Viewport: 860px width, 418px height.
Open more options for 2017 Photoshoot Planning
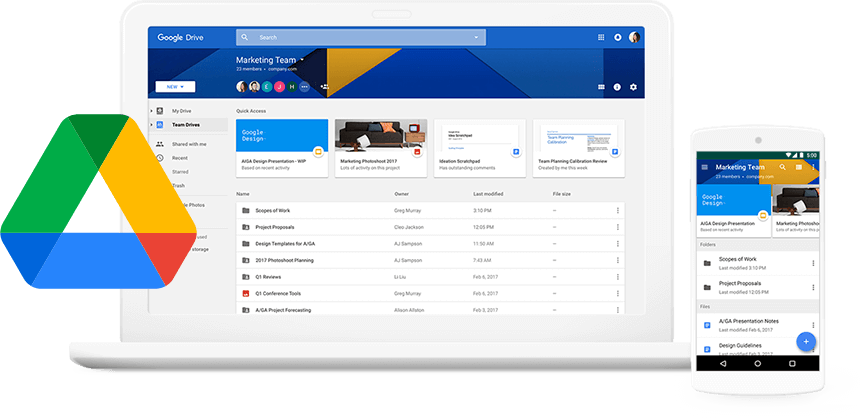pos(618,260)
